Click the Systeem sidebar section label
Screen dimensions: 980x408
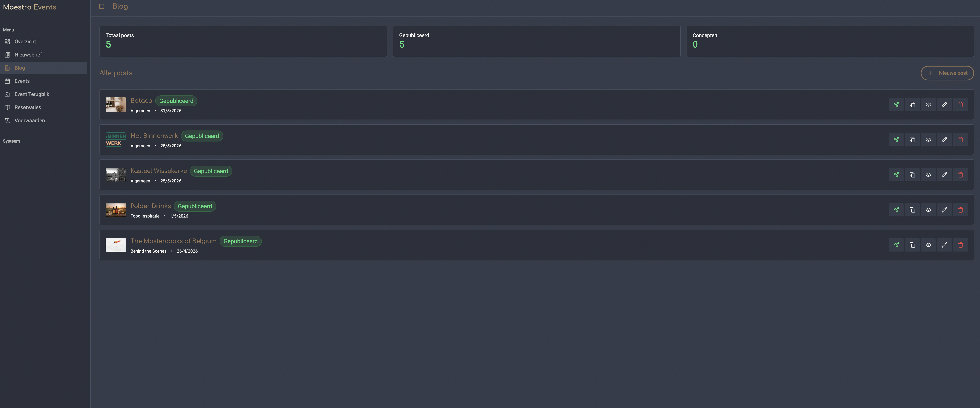tap(11, 141)
